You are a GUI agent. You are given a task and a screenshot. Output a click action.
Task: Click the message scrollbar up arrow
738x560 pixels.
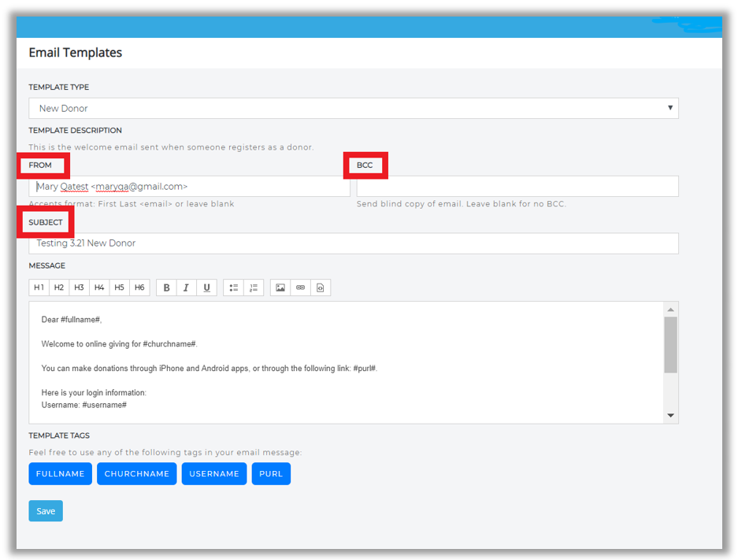(x=671, y=310)
